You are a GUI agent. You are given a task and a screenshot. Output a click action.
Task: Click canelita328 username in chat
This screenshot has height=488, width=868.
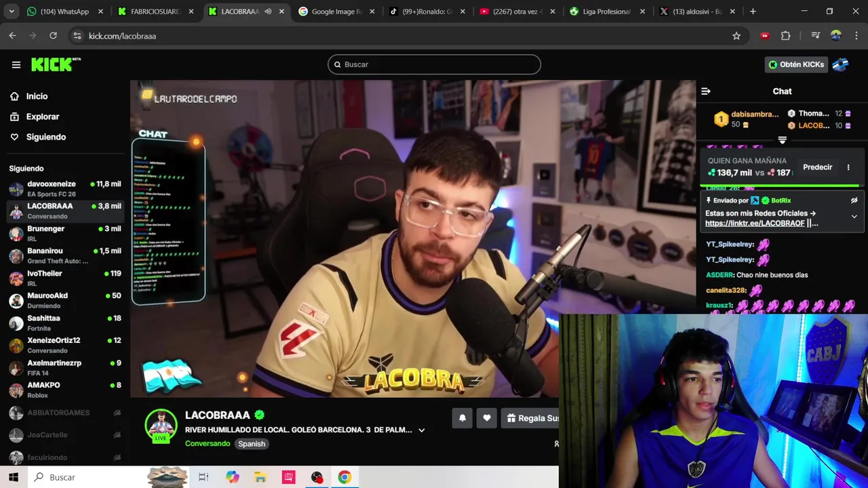(726, 291)
